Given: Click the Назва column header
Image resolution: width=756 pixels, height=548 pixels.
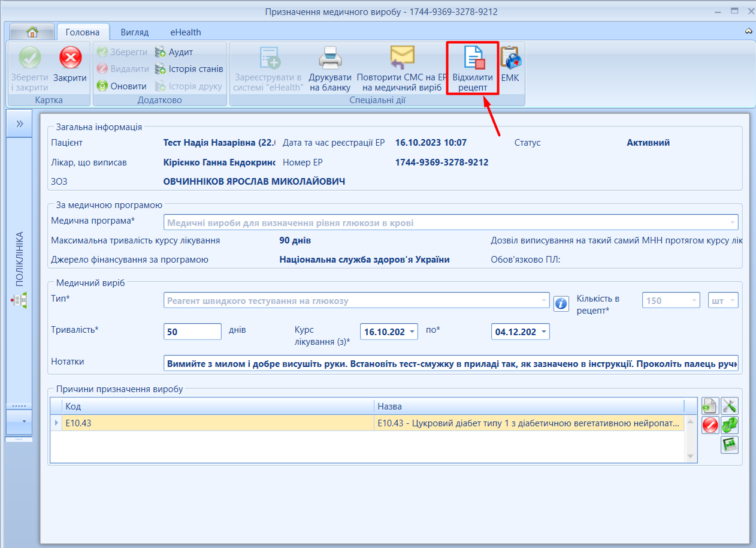Looking at the screenshot, I should 529,407.
